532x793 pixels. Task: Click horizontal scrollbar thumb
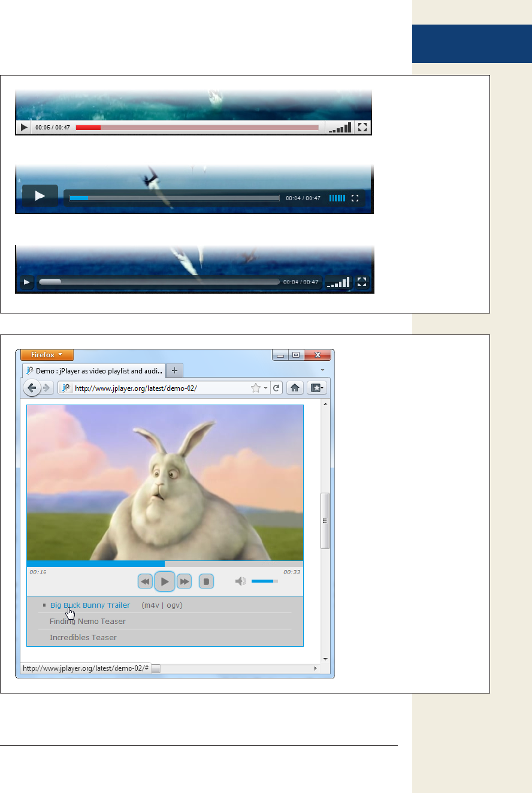coord(155,668)
